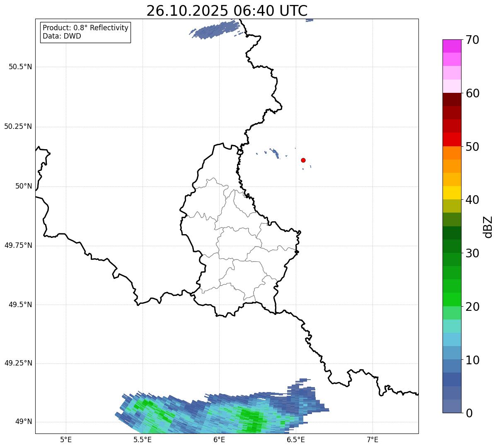Click the magenta top colorbar segment
This screenshot has width=498, height=448.
point(452,46)
